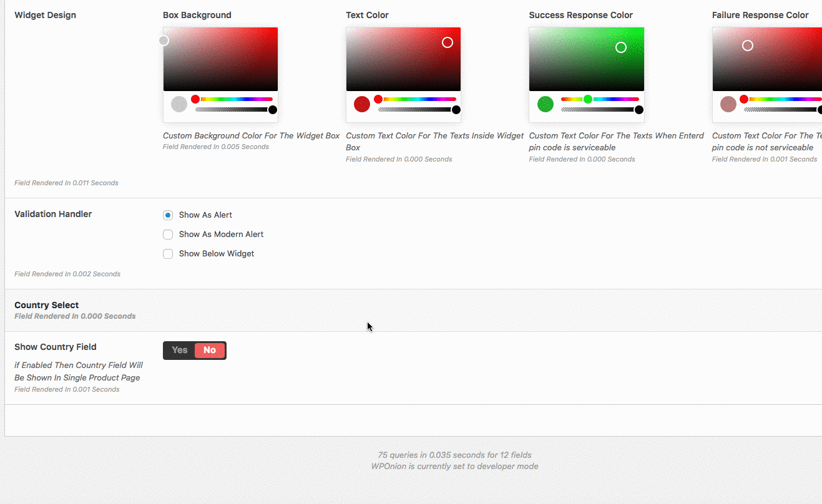Click 'Field Rendered In 0.005 Seconds' text

(216, 147)
